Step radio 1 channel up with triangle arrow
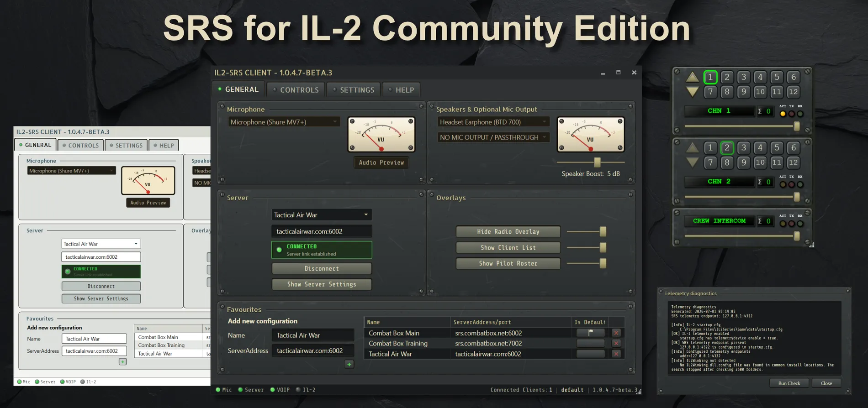 (x=692, y=77)
